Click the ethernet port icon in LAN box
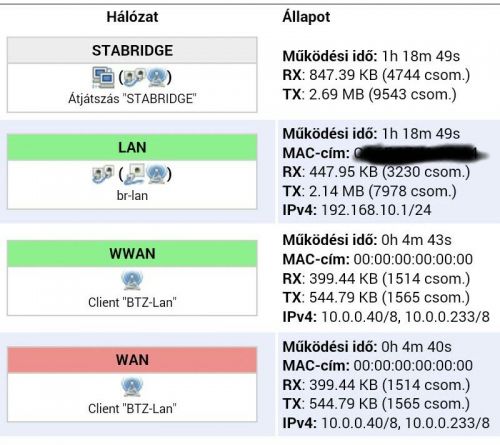500x445 pixels. pos(134,174)
